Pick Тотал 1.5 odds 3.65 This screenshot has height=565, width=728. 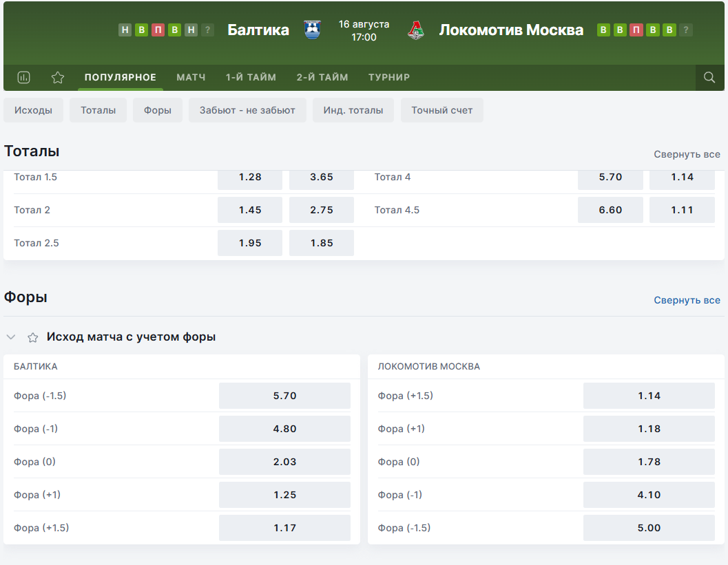(321, 179)
